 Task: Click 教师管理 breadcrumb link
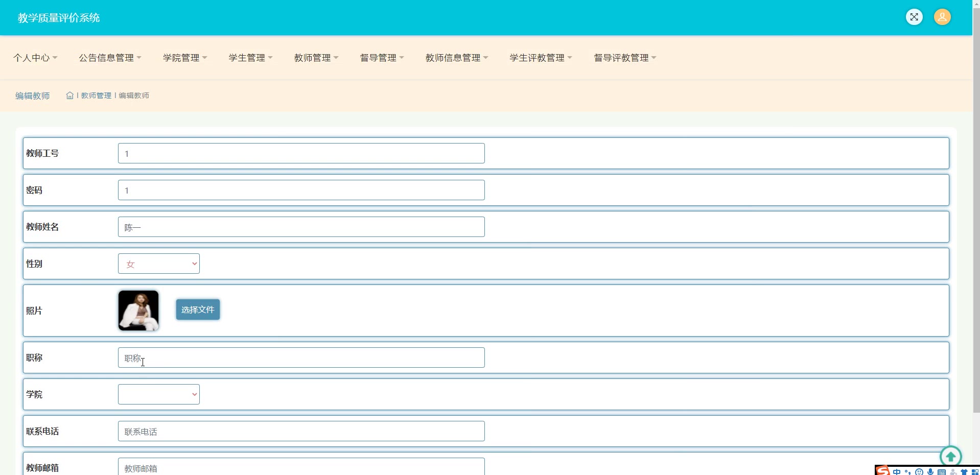[96, 96]
